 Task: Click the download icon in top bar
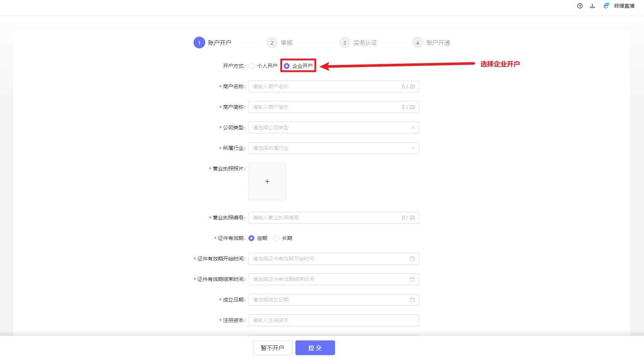[x=592, y=6]
